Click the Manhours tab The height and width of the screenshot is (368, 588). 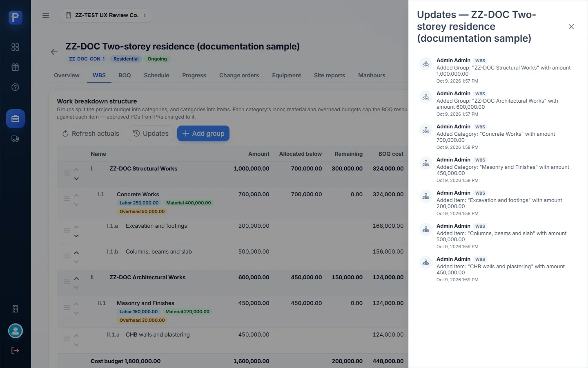pos(372,75)
